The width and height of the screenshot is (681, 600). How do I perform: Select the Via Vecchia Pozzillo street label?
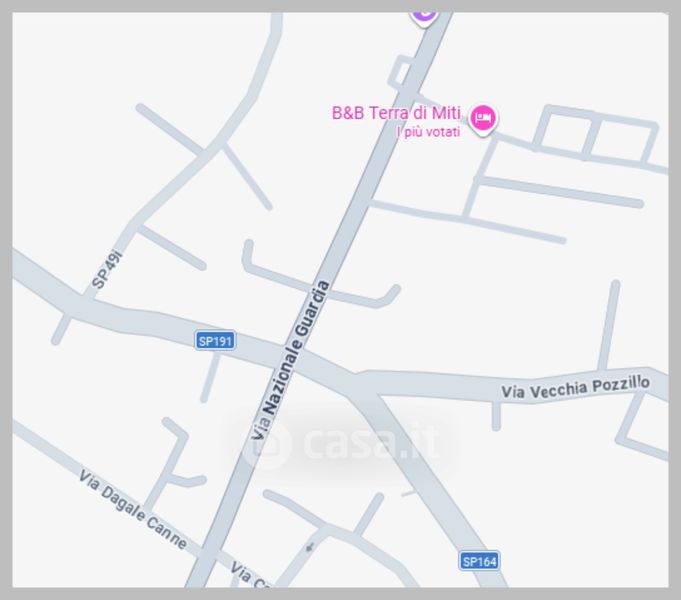[x=575, y=388]
